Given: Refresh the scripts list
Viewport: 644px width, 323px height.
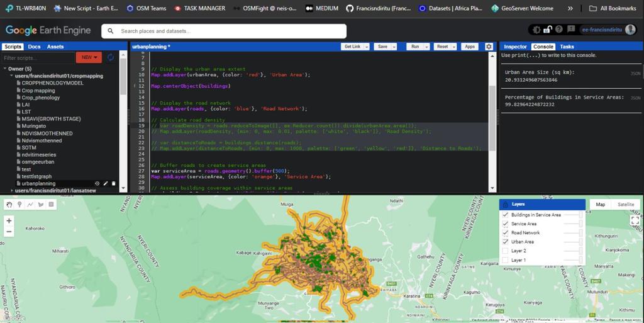Looking at the screenshot, I should [x=111, y=57].
